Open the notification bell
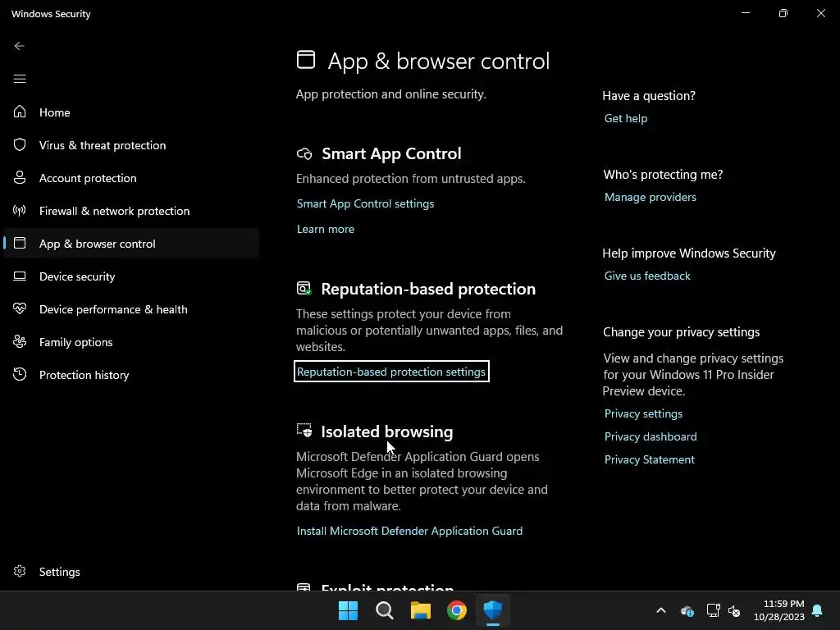The image size is (840, 630). click(x=818, y=610)
